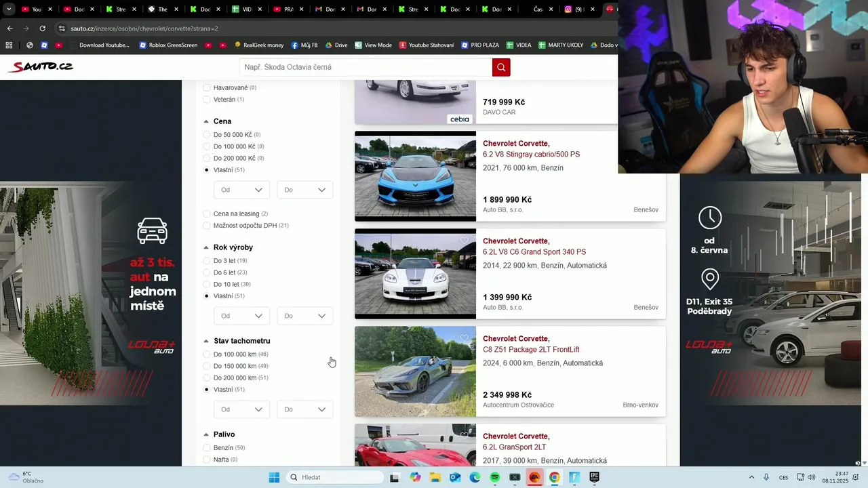868x488 pixels.
Task: Open Fortnite from the taskbar
Action: tap(574, 477)
